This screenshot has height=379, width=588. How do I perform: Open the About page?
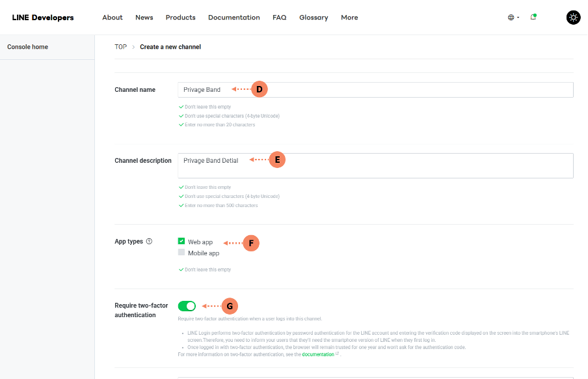[113, 18]
